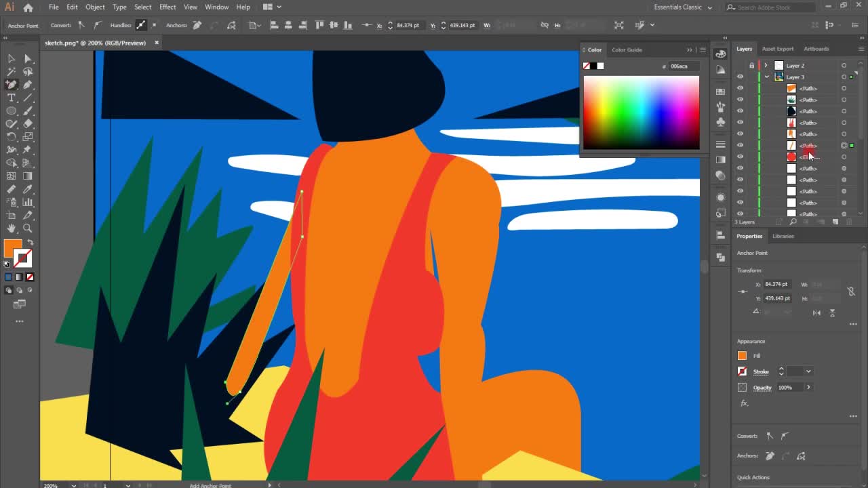Switch to the Libraries tab
The image size is (868, 488).
[783, 236]
